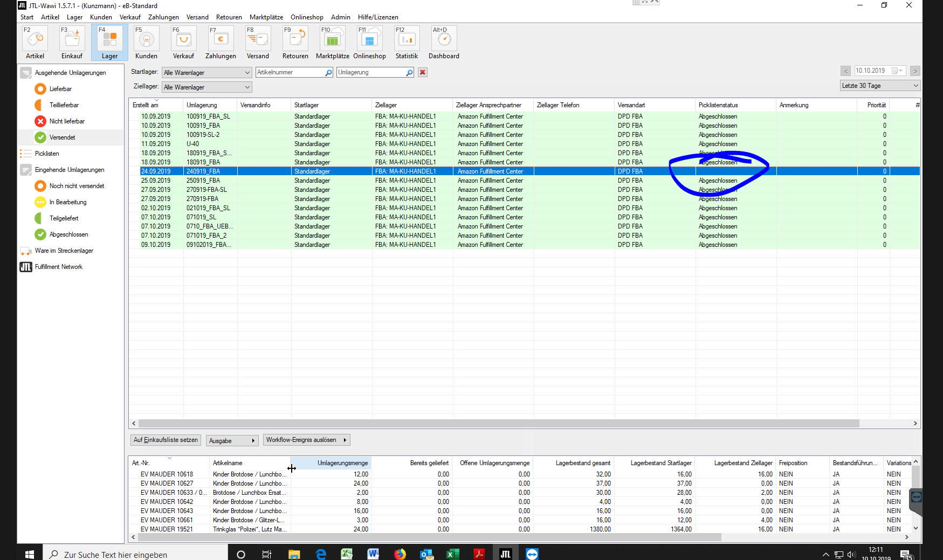This screenshot has width=943, height=560.
Task: Open the Artikel module (F2)
Action: pyautogui.click(x=35, y=43)
